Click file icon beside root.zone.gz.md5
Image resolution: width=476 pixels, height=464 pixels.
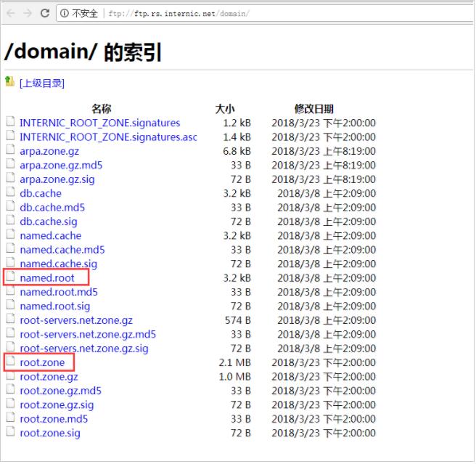click(10, 388)
